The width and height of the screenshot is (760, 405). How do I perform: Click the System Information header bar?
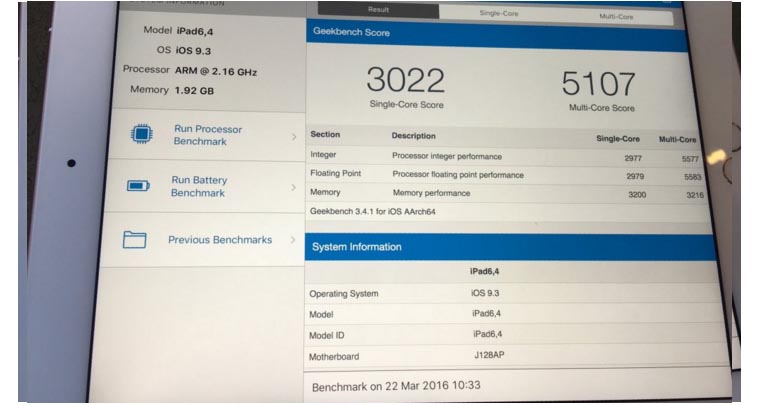(x=510, y=248)
